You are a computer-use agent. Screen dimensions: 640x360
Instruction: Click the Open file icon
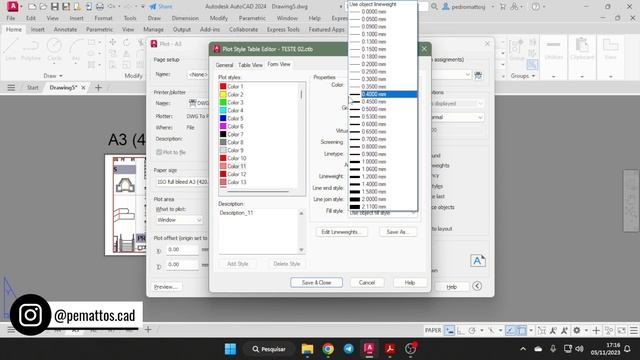[x=43, y=7]
